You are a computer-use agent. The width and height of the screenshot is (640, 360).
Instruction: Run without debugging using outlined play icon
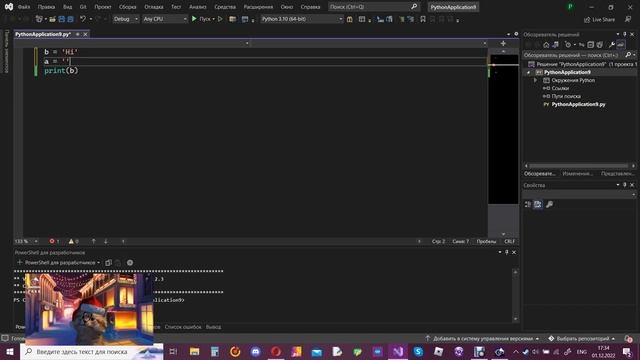pos(220,19)
